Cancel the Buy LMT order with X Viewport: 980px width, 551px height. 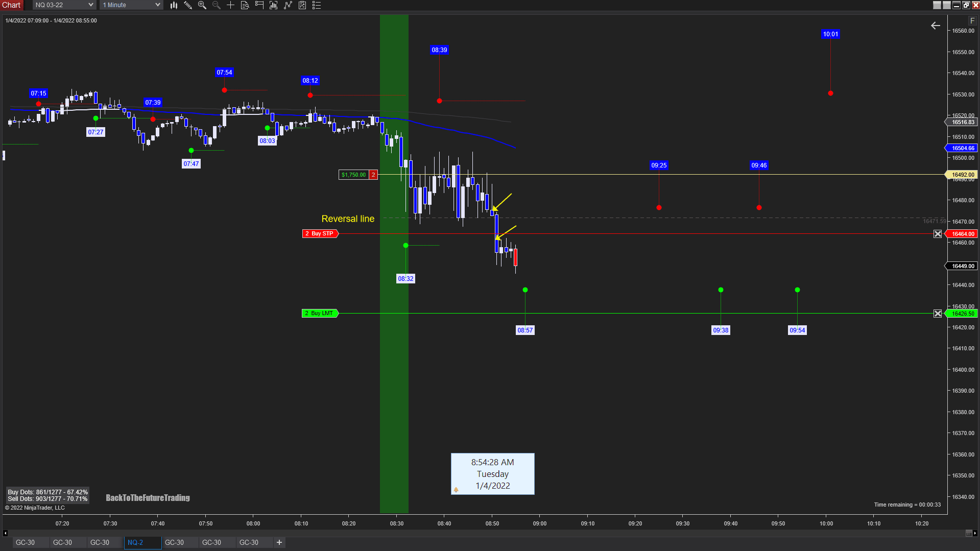click(938, 314)
